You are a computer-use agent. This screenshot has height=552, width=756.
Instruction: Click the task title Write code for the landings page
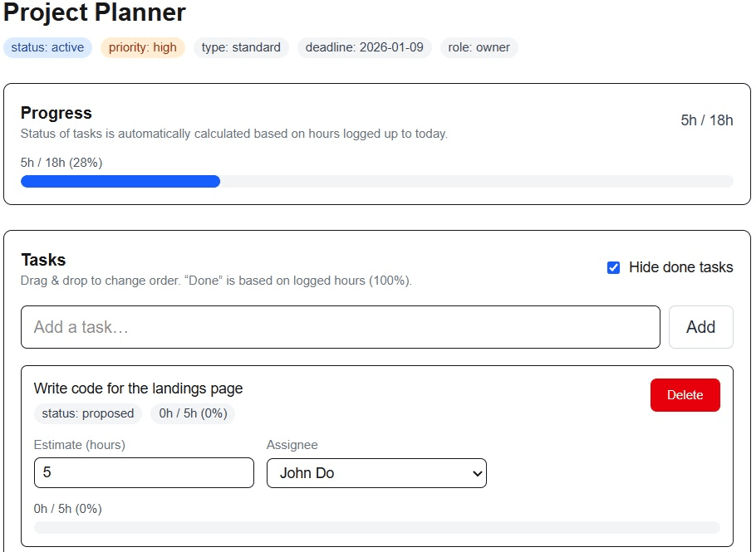click(x=138, y=388)
